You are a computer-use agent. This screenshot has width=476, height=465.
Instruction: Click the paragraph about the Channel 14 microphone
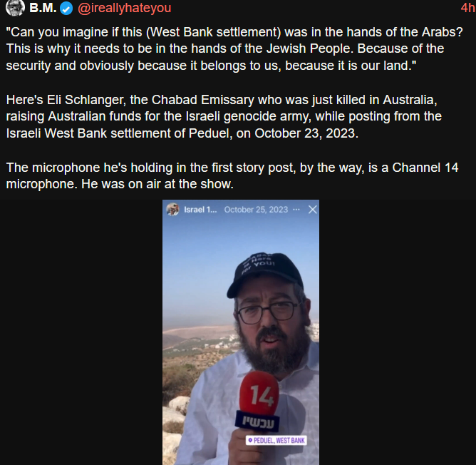pyautogui.click(x=232, y=175)
